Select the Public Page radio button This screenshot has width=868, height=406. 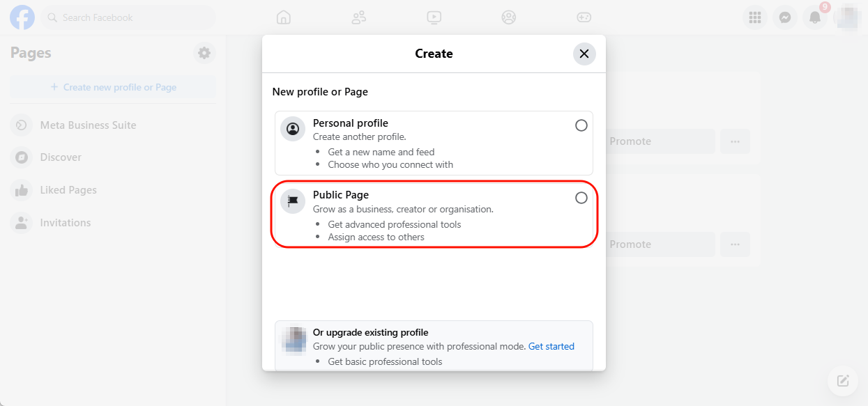tap(581, 198)
